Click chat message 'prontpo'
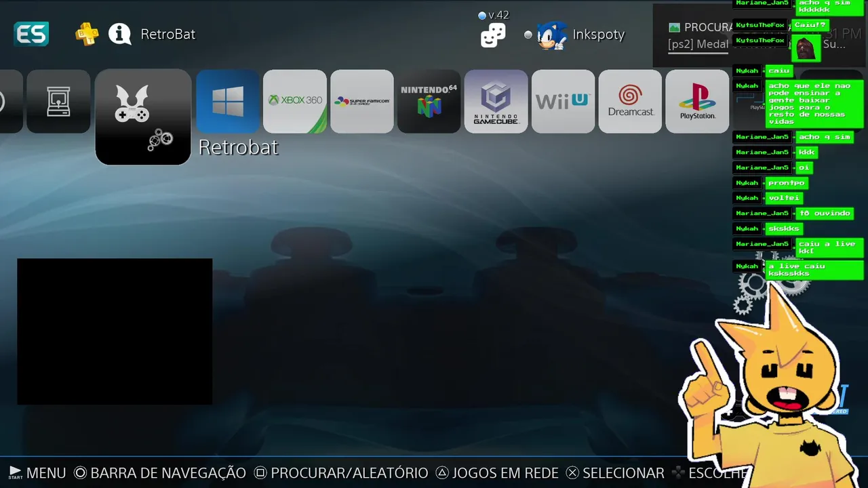 [787, 183]
